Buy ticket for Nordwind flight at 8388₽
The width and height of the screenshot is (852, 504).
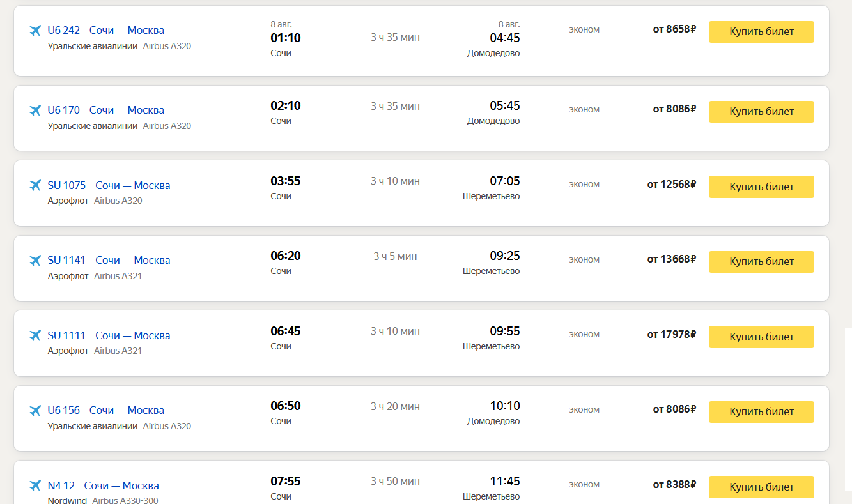[x=761, y=487]
